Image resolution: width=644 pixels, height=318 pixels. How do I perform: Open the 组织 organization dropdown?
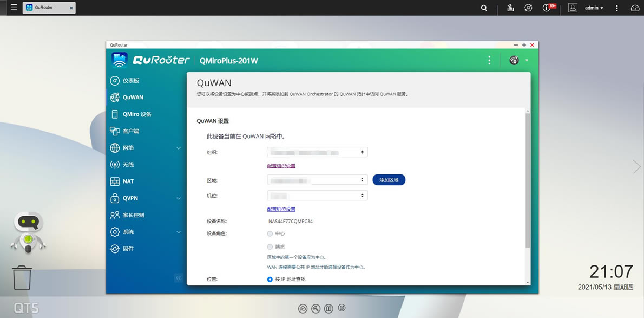pyautogui.click(x=317, y=152)
